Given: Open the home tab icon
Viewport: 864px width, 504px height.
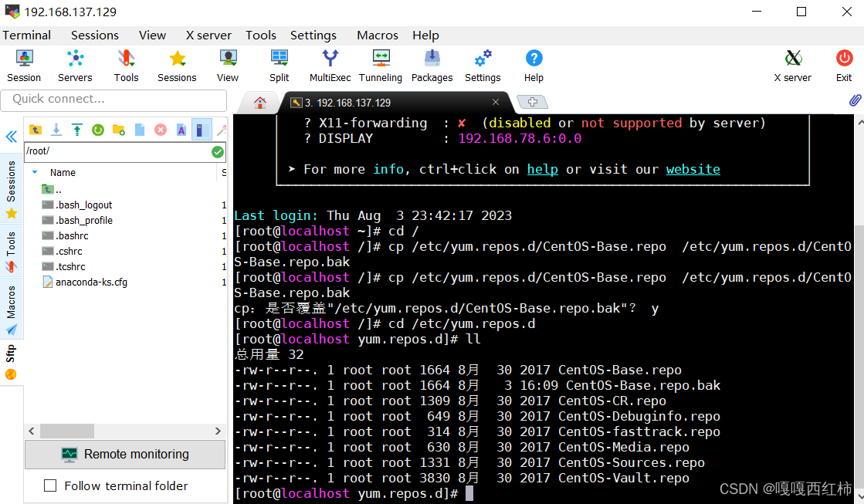Looking at the screenshot, I should coord(260,103).
